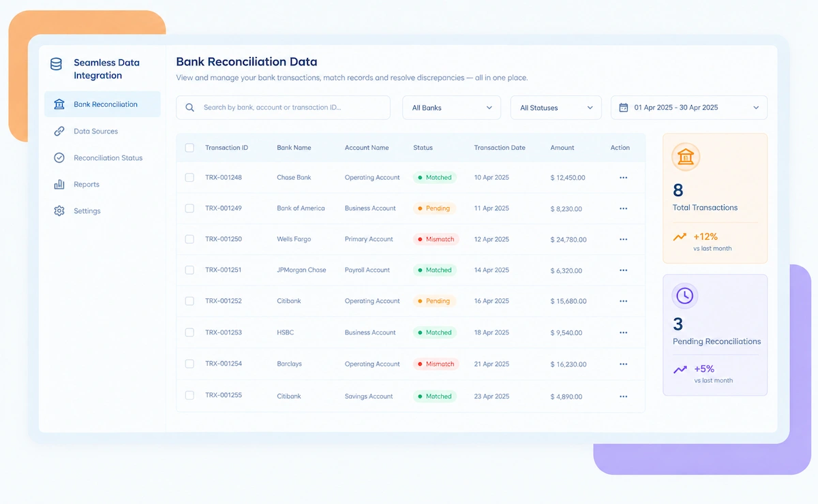Click the Transaction ID column header
The image size is (818, 504).
point(226,148)
